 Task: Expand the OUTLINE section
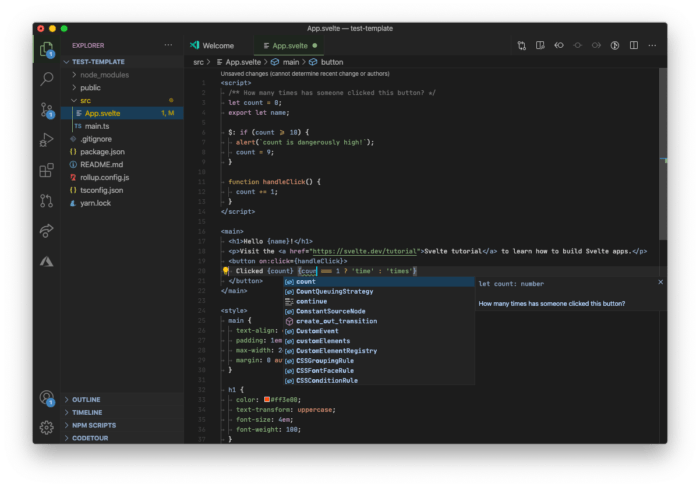pos(86,399)
